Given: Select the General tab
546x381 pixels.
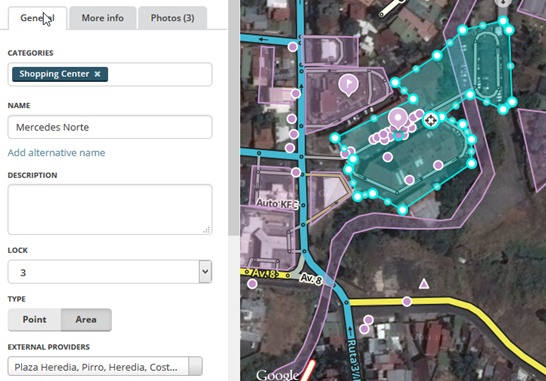Looking at the screenshot, I should (x=37, y=18).
